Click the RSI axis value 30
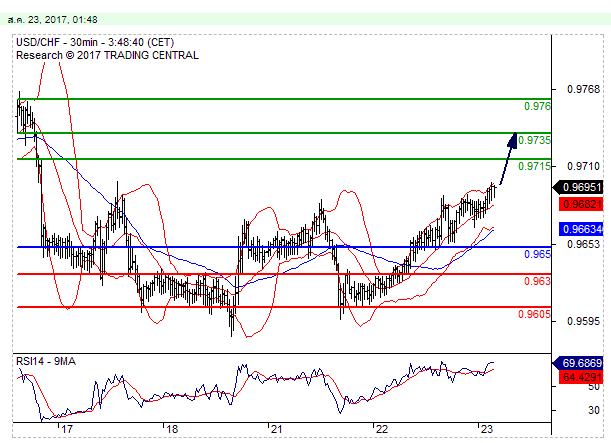Viewport: 611px width, 443px height. [594, 410]
